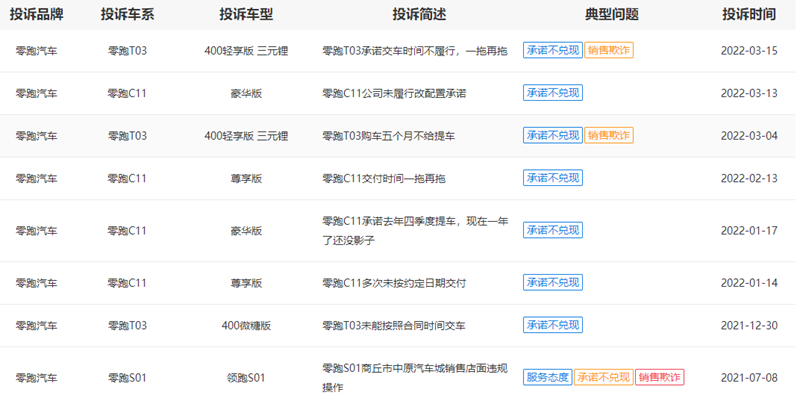Screen dimensions: 800x404
Task: Click 尊享版 model in the 2022-02-13 row
Action: (246, 178)
